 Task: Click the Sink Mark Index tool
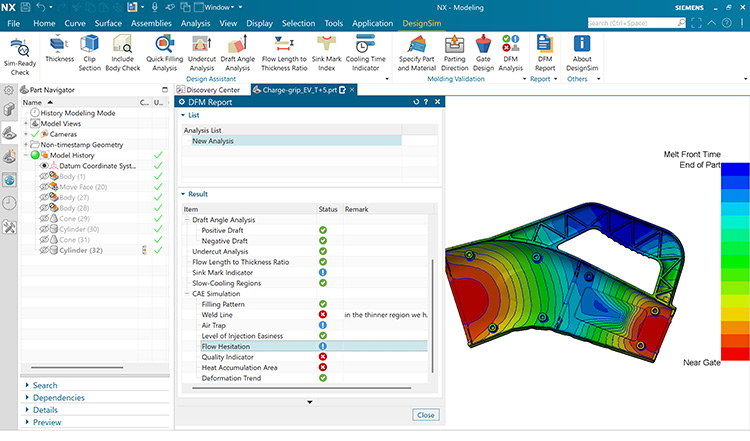pyautogui.click(x=327, y=53)
